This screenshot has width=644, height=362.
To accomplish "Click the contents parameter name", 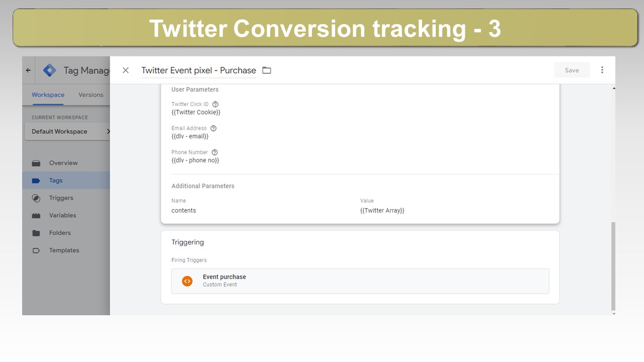I will (x=184, y=211).
